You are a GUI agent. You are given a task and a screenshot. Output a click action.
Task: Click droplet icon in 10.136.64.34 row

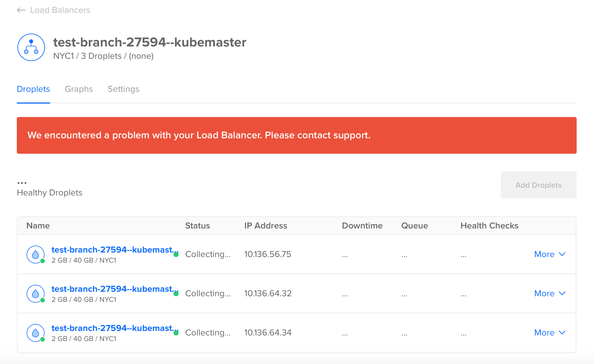[36, 333]
